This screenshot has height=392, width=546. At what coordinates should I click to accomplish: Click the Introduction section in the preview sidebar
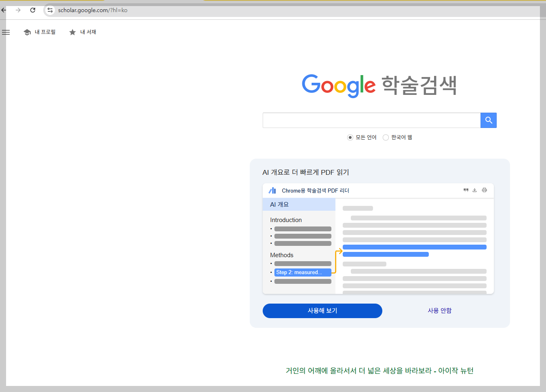tap(286, 220)
